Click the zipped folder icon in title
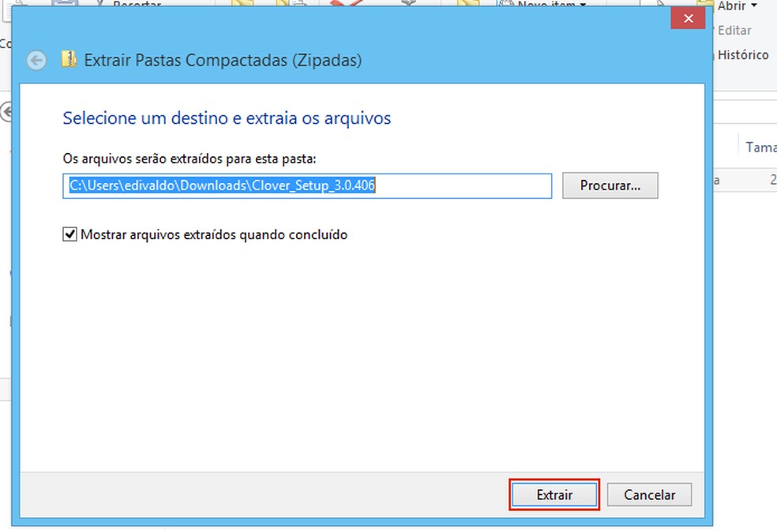 [x=69, y=59]
